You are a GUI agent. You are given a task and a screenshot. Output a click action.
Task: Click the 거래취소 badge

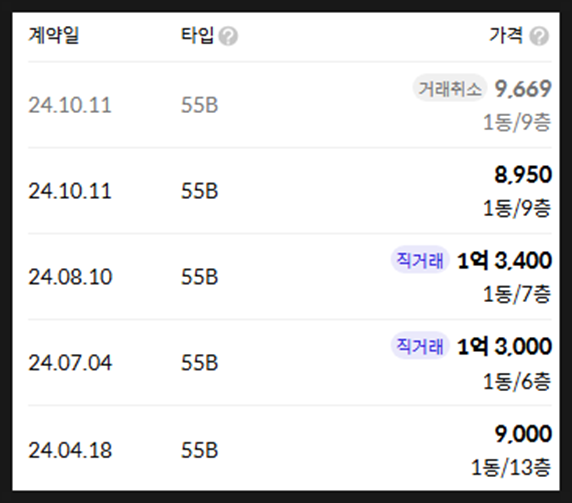point(450,88)
